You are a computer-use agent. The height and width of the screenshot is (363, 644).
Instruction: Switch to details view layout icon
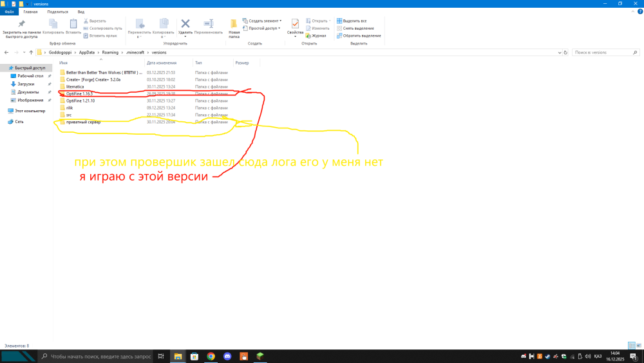pyautogui.click(x=632, y=346)
